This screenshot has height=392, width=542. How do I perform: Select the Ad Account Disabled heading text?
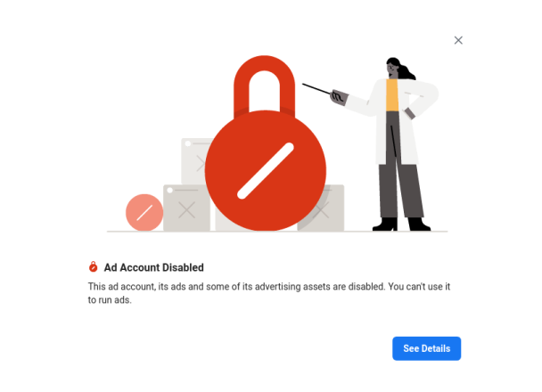point(154,267)
